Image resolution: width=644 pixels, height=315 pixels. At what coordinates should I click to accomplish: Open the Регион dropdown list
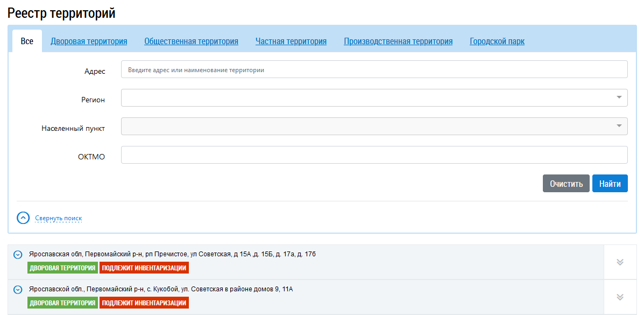point(374,97)
